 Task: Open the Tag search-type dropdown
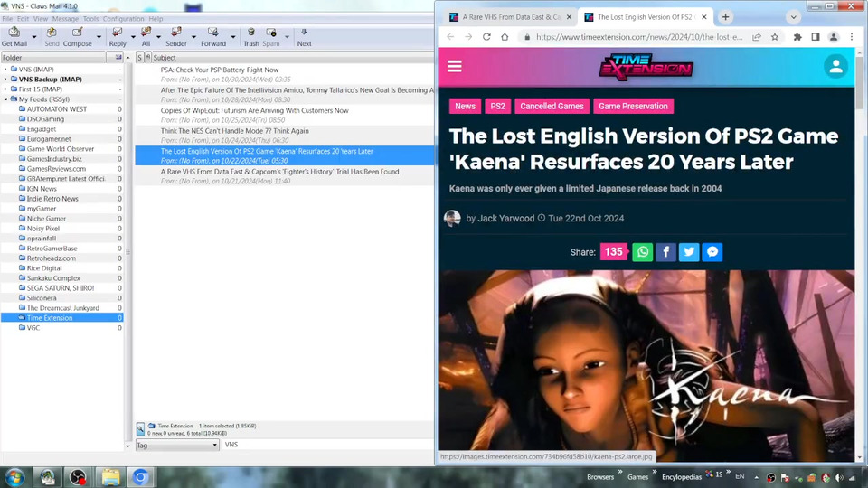(177, 445)
